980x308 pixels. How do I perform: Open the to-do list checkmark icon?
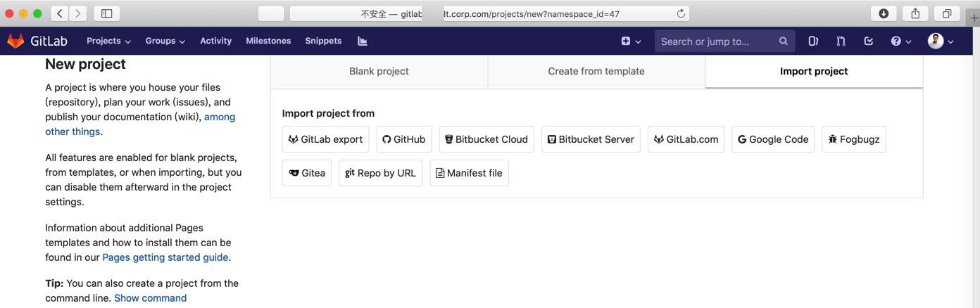[x=869, y=41]
